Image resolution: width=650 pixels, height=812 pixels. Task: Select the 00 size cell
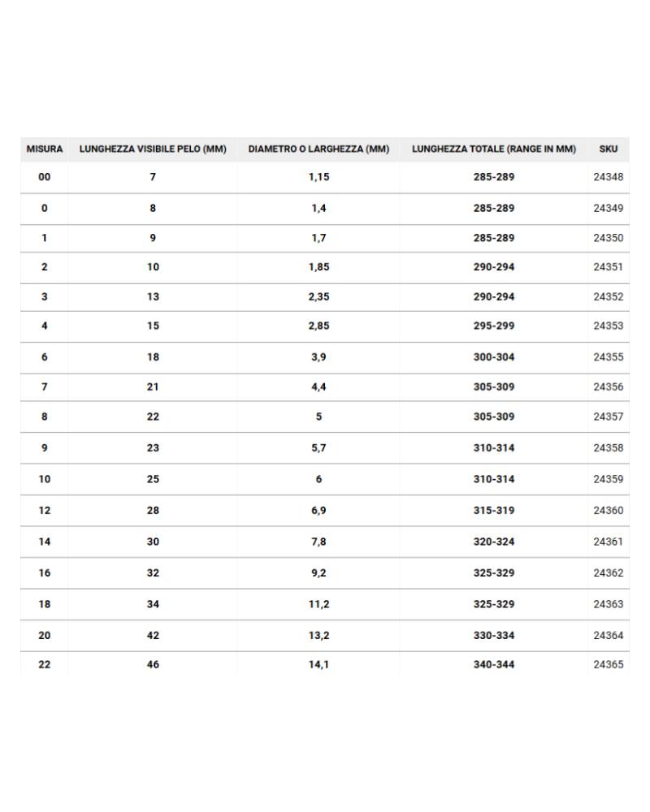(x=45, y=177)
